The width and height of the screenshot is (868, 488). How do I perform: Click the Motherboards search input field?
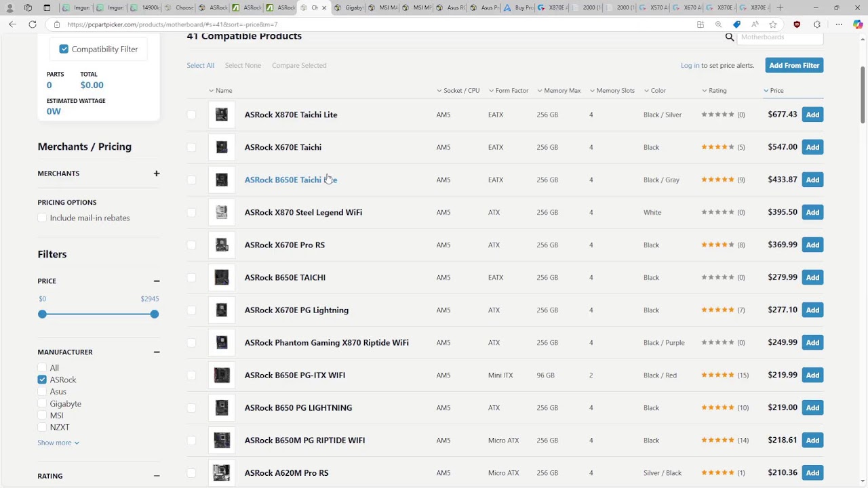pyautogui.click(x=780, y=37)
